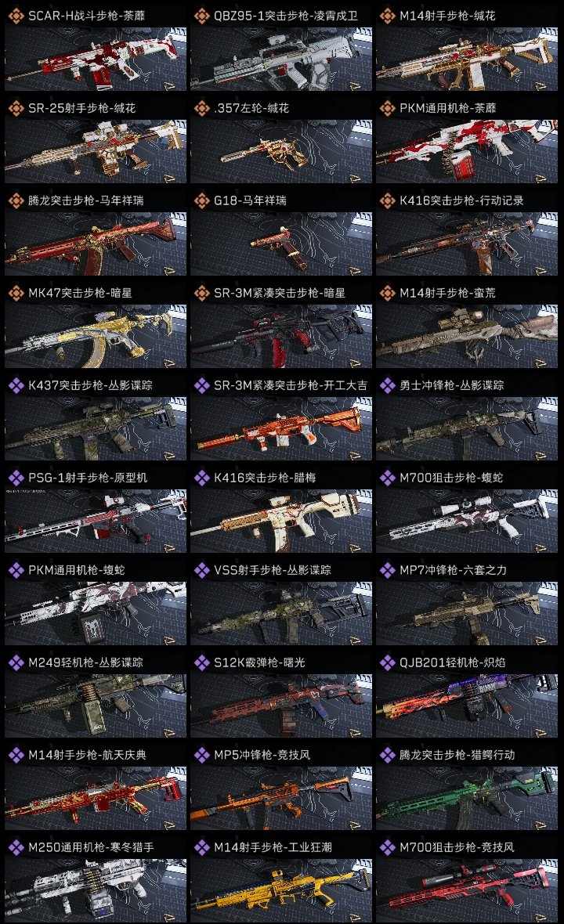Image resolution: width=564 pixels, height=924 pixels.
Task: Open the QJB201轻机枪-炽焰 skin card
Action: [467, 706]
